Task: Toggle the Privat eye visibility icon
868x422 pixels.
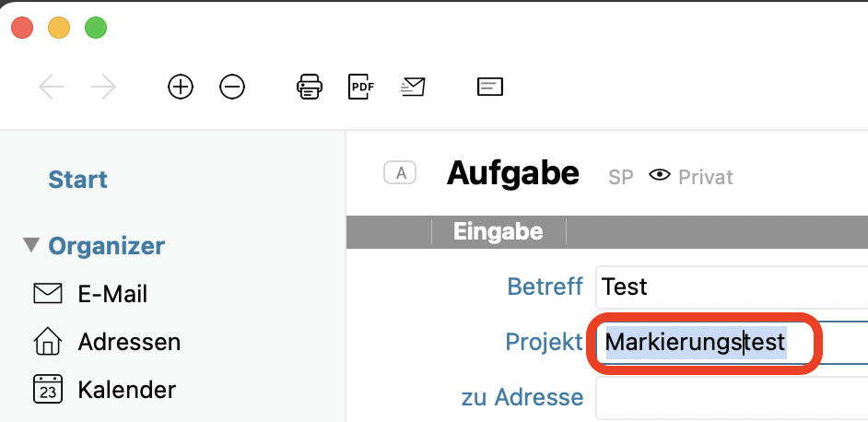Action: 659,175
